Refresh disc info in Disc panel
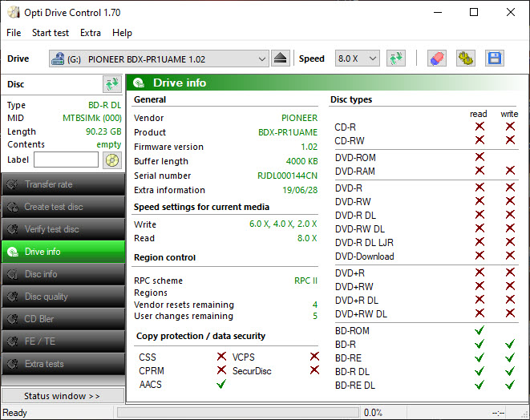Viewport: 530px width, 420px height. 111,84
